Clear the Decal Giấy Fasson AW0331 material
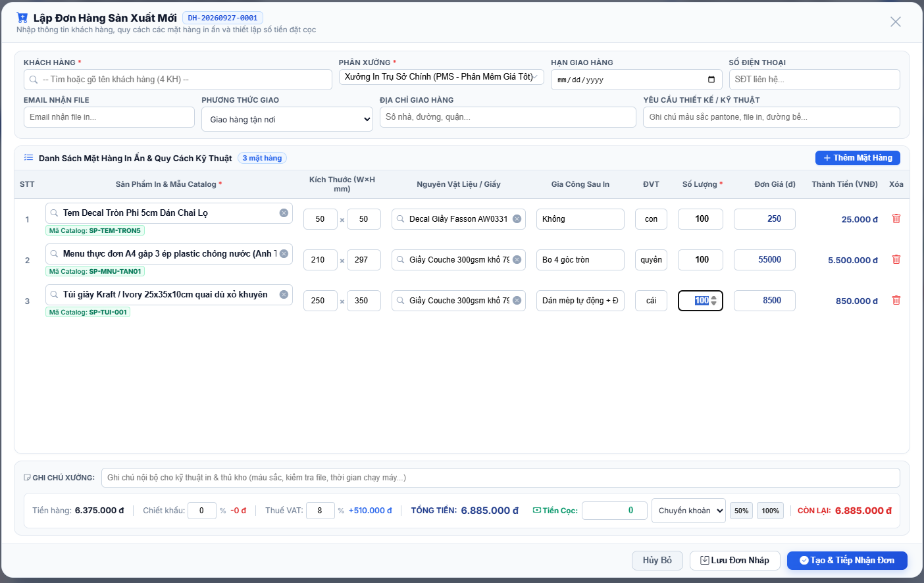The width and height of the screenshot is (924, 583). click(x=517, y=219)
